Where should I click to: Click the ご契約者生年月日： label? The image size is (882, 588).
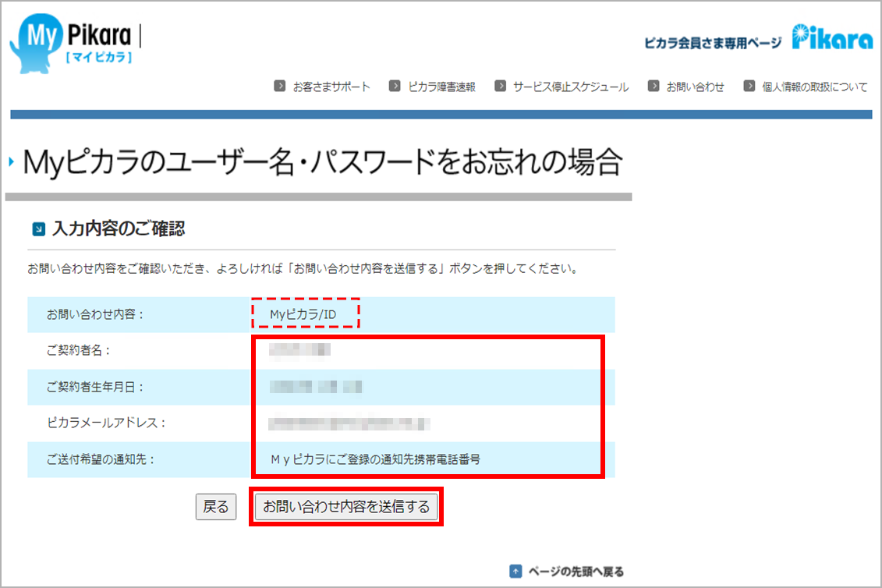point(96,387)
